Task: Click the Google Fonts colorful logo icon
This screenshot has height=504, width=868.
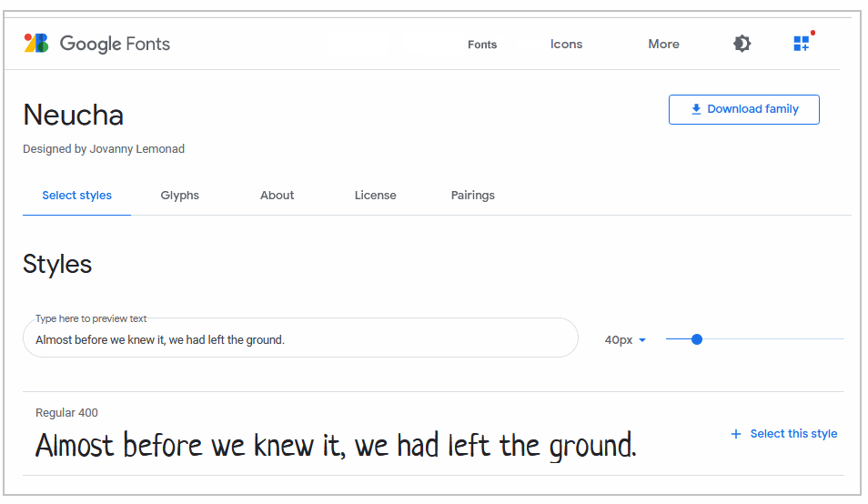Action: pos(36,43)
